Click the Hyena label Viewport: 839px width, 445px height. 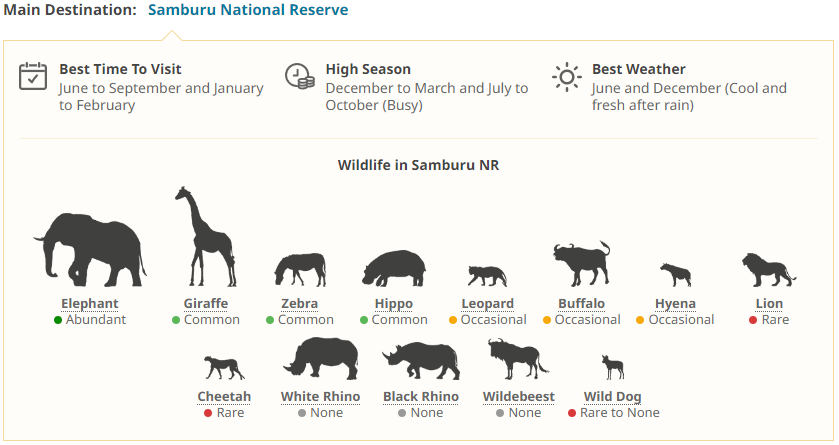675,304
